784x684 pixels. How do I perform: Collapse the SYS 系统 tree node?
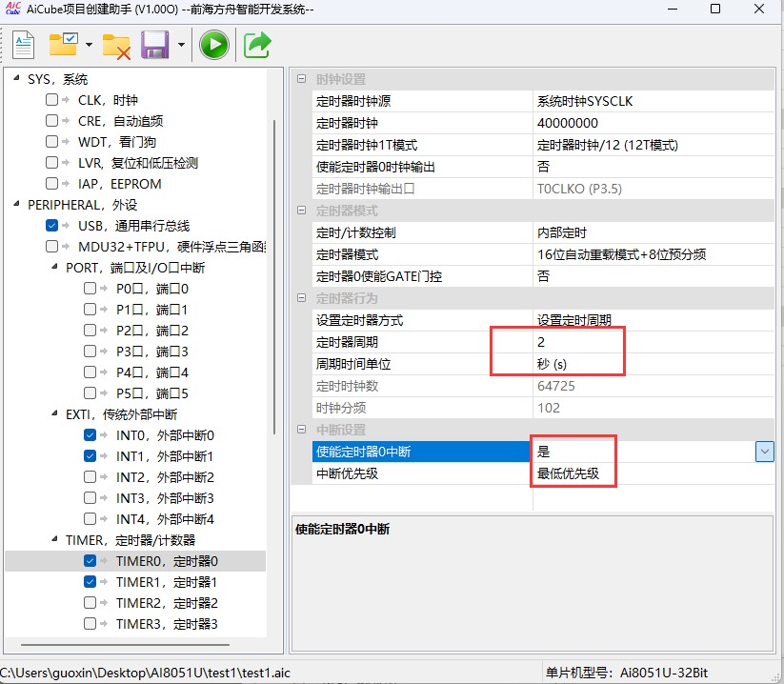point(16,78)
